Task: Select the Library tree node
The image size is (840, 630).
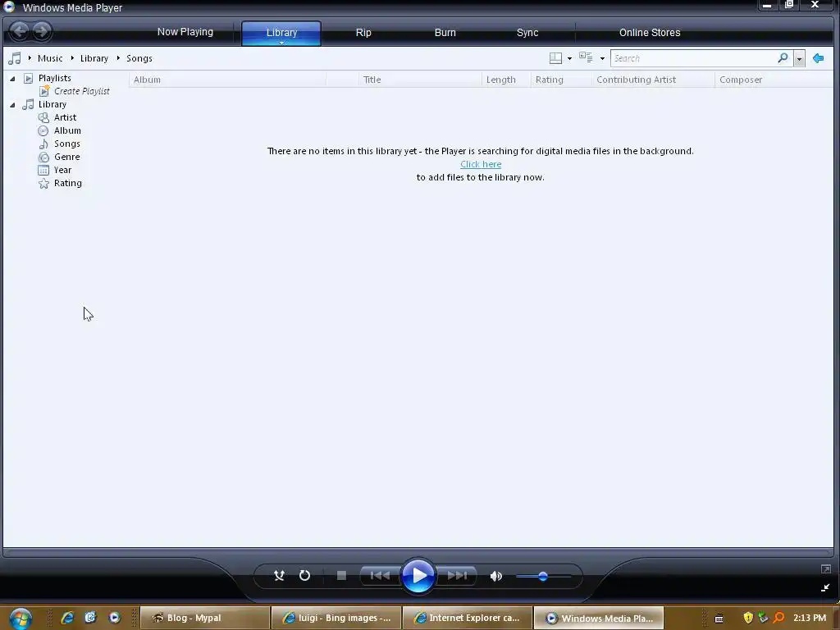Action: (x=52, y=104)
